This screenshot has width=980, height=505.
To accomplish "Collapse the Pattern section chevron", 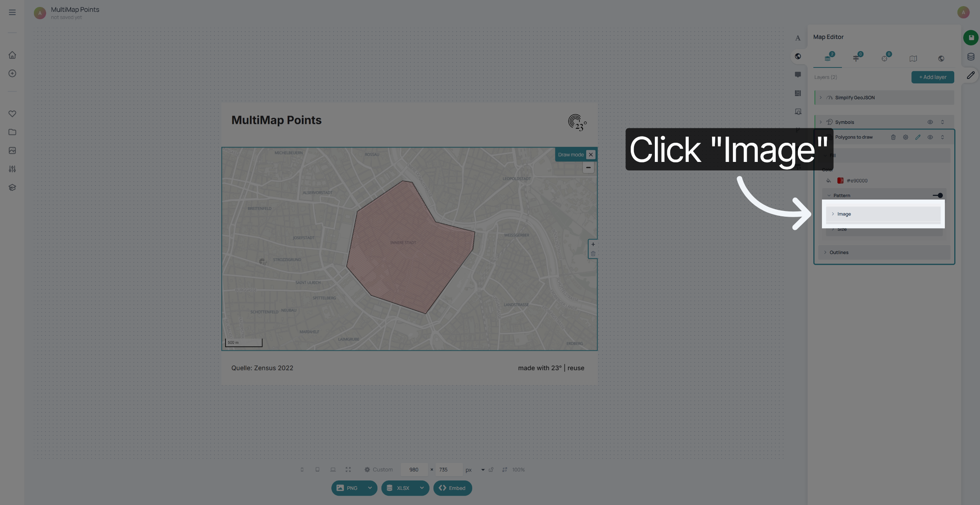I will coord(829,195).
